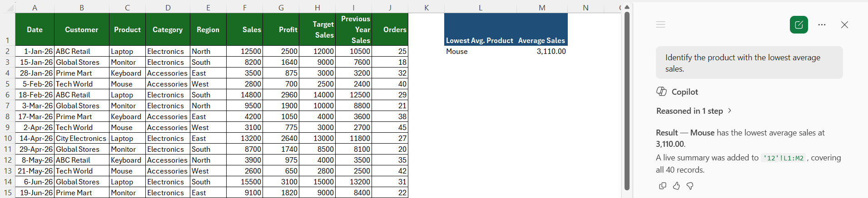Select row 2 header

click(x=7, y=51)
